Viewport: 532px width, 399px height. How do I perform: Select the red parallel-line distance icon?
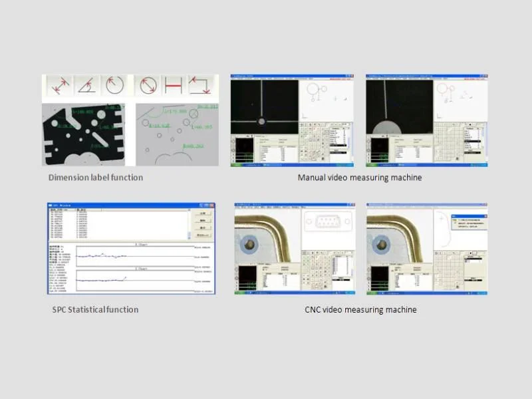click(x=174, y=85)
